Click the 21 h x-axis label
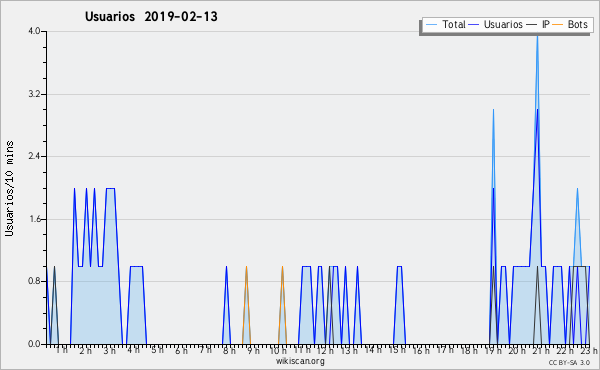The image size is (600, 370). tap(541, 350)
